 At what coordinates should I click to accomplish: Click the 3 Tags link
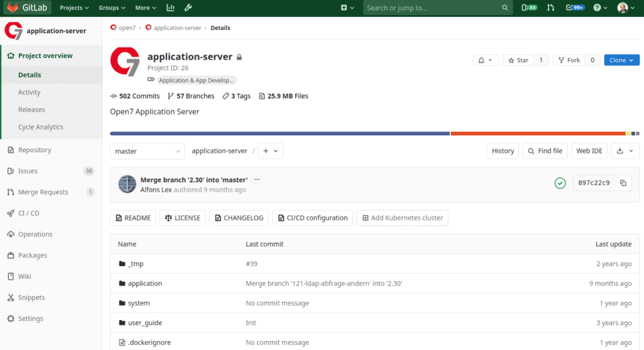(236, 96)
